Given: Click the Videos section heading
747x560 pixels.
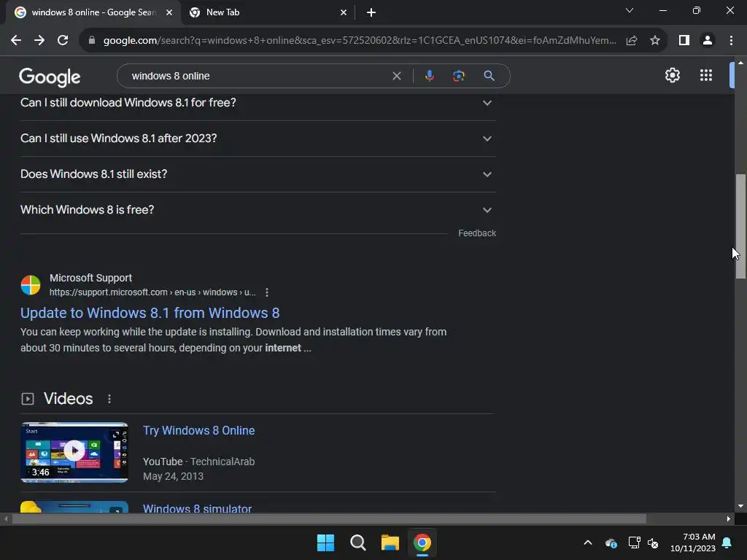Looking at the screenshot, I should pyautogui.click(x=68, y=399).
